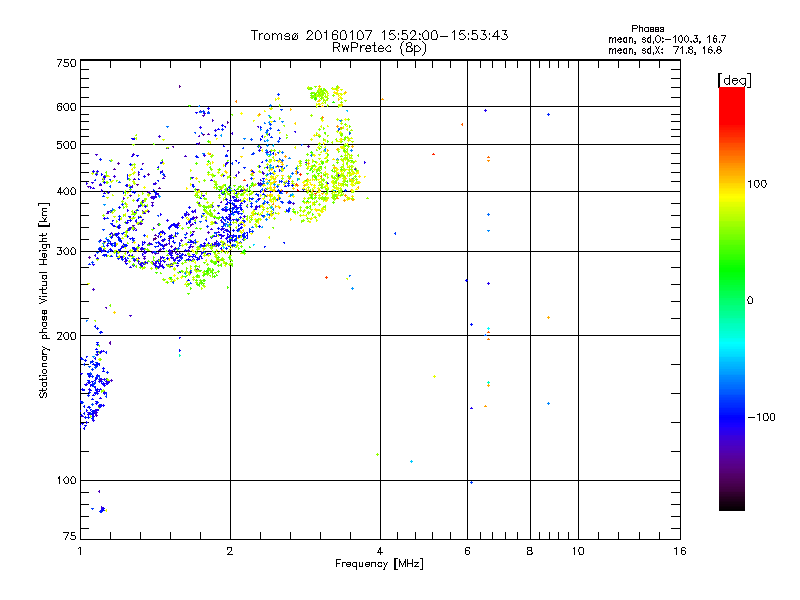Click the small blue cluster below 100 km
The image size is (800, 600).
click(102, 509)
